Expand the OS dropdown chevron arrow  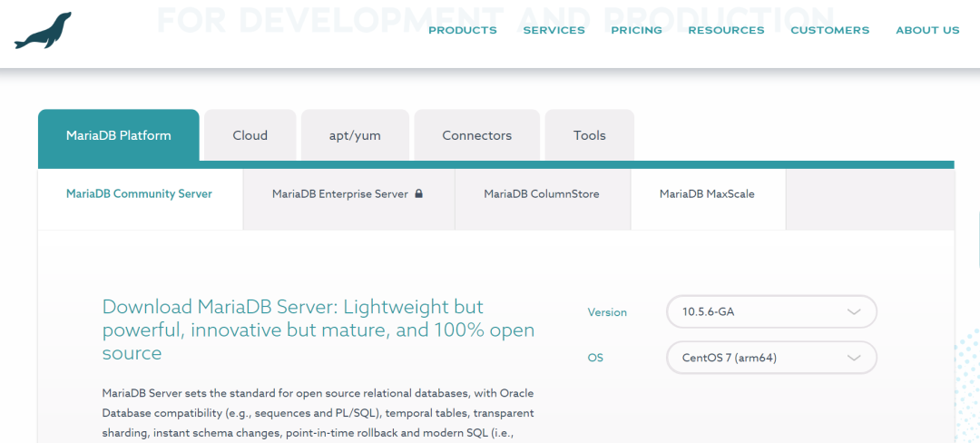[x=853, y=358]
